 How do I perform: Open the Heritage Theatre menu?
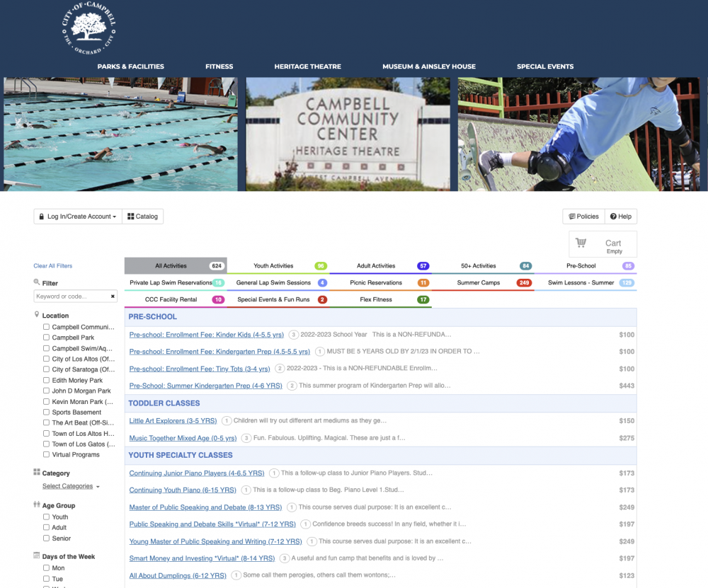[307, 67]
